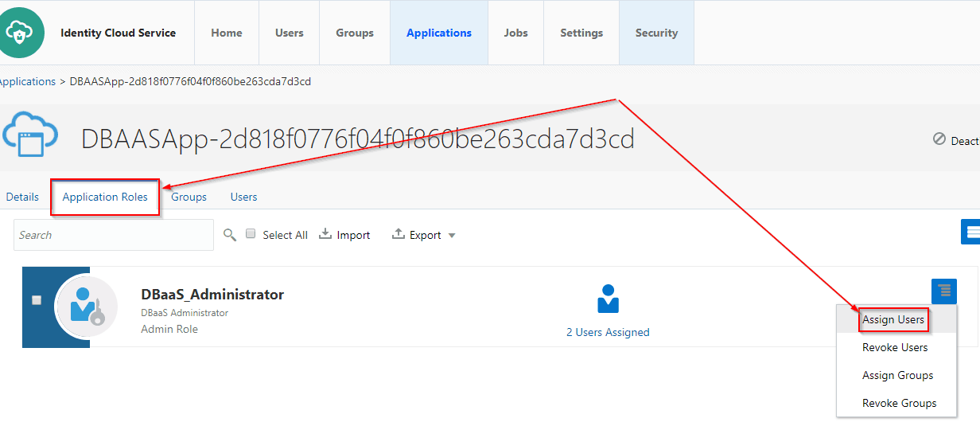This screenshot has height=426, width=980.
Task: Open the DBaaS_Administrator role action menu icon
Action: pos(944,291)
